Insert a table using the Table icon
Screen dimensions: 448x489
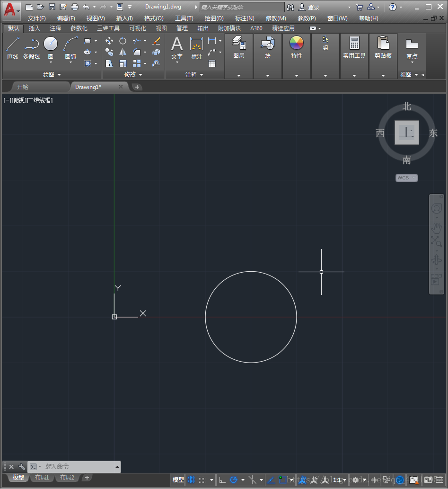point(212,63)
